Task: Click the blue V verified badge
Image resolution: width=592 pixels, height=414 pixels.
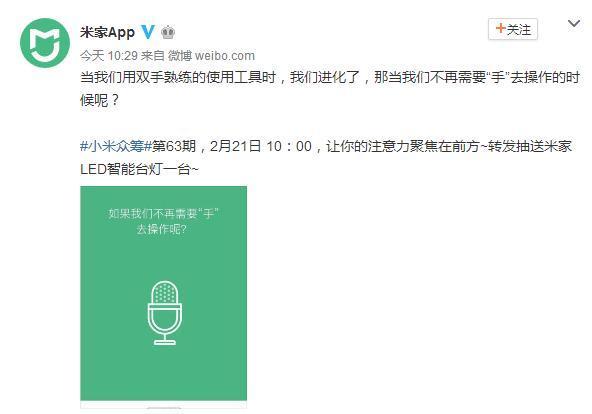Action: 148,32
